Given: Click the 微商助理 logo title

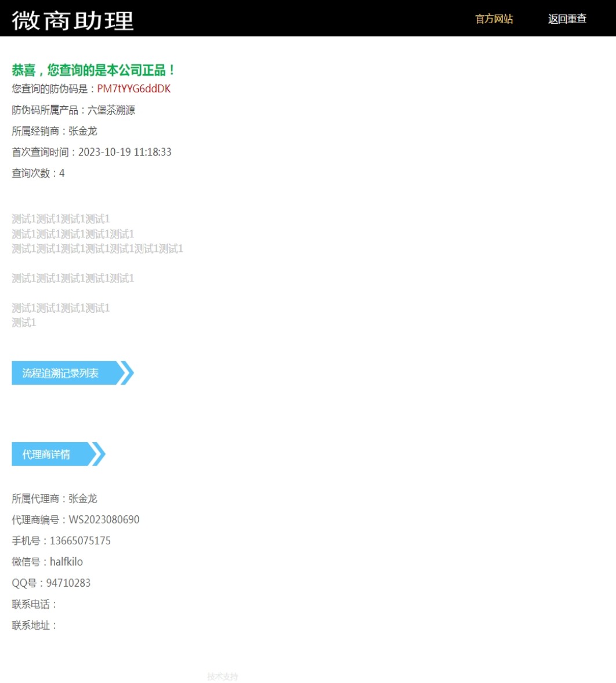Looking at the screenshot, I should pyautogui.click(x=73, y=20).
